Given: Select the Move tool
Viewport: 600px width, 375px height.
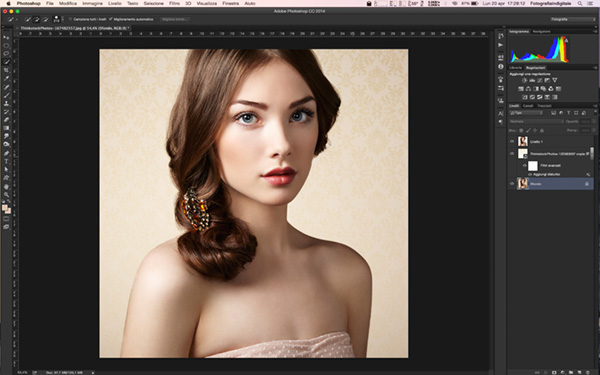Looking at the screenshot, I should (x=7, y=37).
